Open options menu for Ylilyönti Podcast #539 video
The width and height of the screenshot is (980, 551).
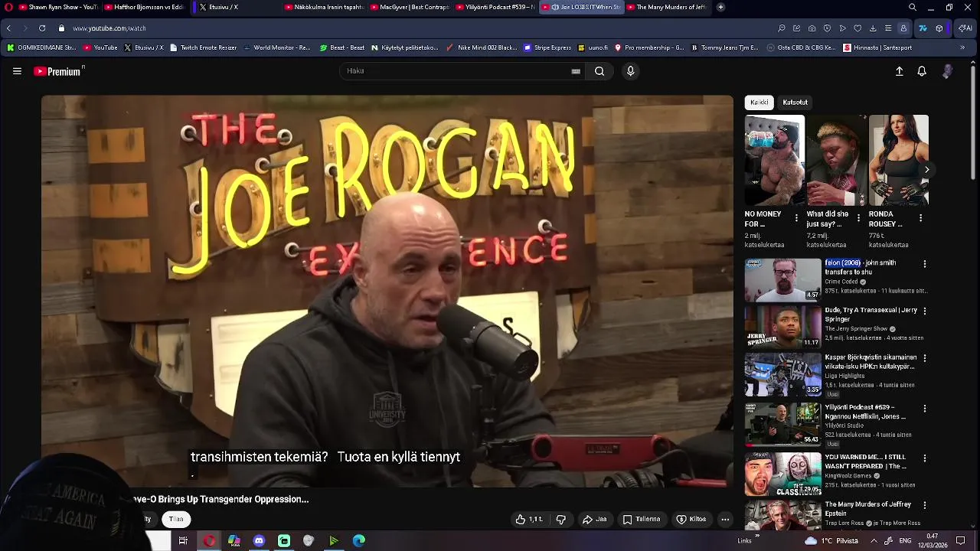pyautogui.click(x=925, y=409)
